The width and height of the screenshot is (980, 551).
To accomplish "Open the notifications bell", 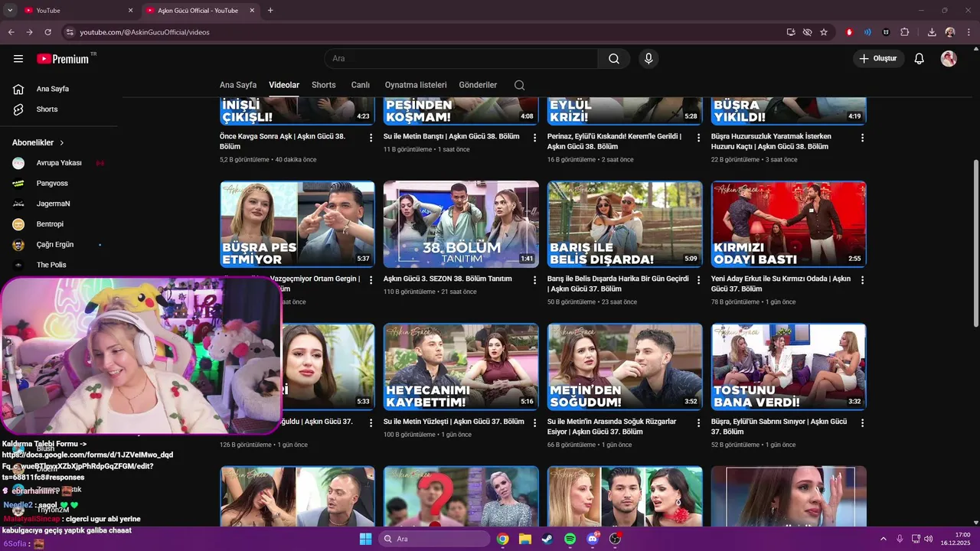I will tap(920, 59).
